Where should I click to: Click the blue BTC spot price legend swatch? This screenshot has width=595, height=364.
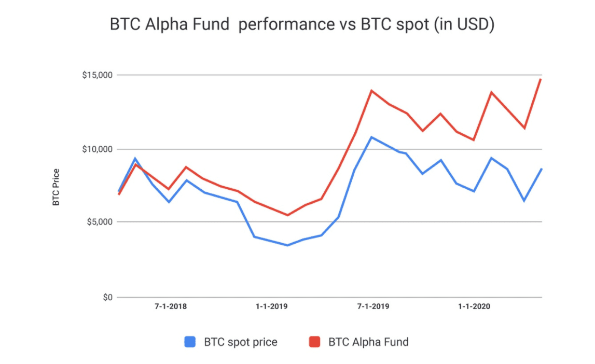click(190, 342)
